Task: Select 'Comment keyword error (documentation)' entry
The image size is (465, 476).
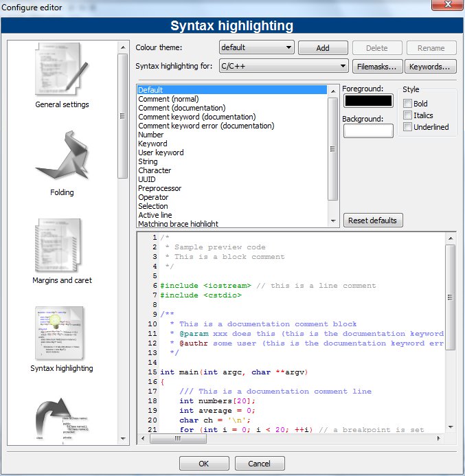Action: [232, 126]
